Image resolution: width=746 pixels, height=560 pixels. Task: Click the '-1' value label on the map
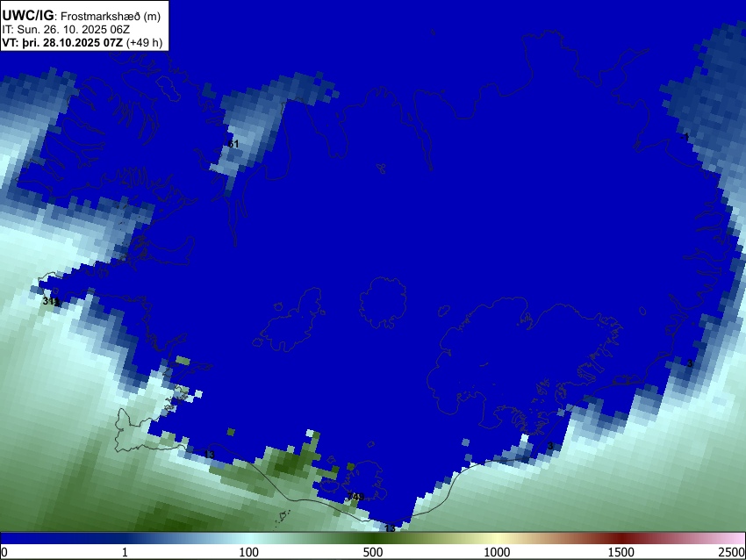coord(685,137)
